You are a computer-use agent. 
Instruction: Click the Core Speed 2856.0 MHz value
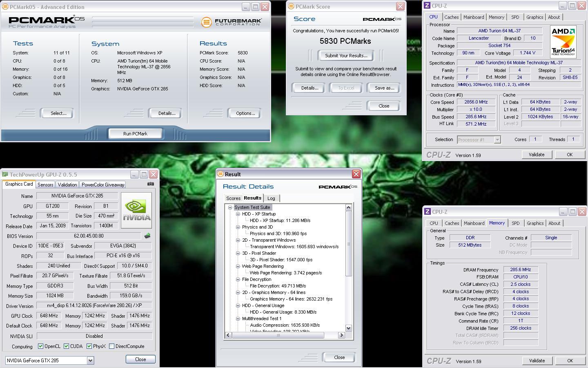(476, 102)
